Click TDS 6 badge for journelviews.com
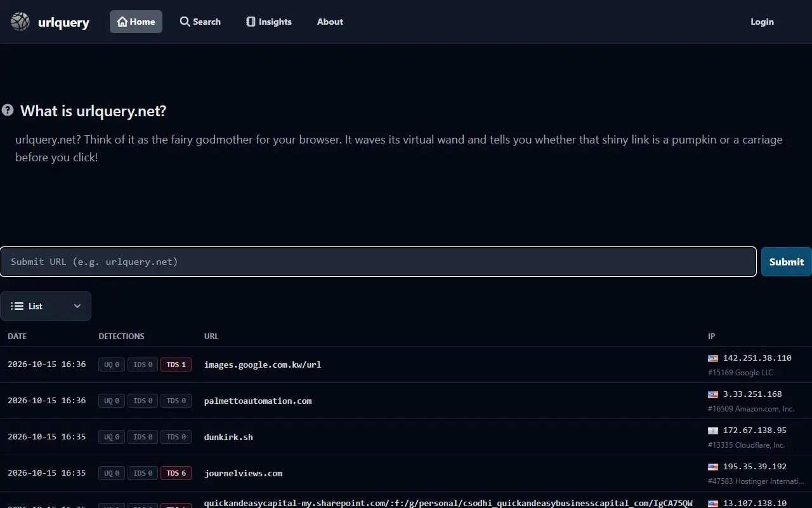Image resolution: width=812 pixels, height=508 pixels. [x=176, y=473]
